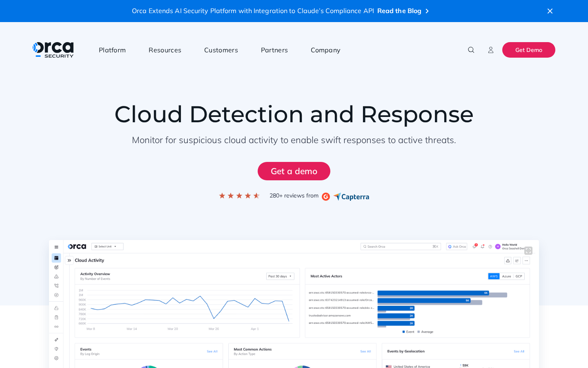Close the blue announcement banner
Image resolution: width=588 pixels, height=368 pixels.
click(x=550, y=11)
